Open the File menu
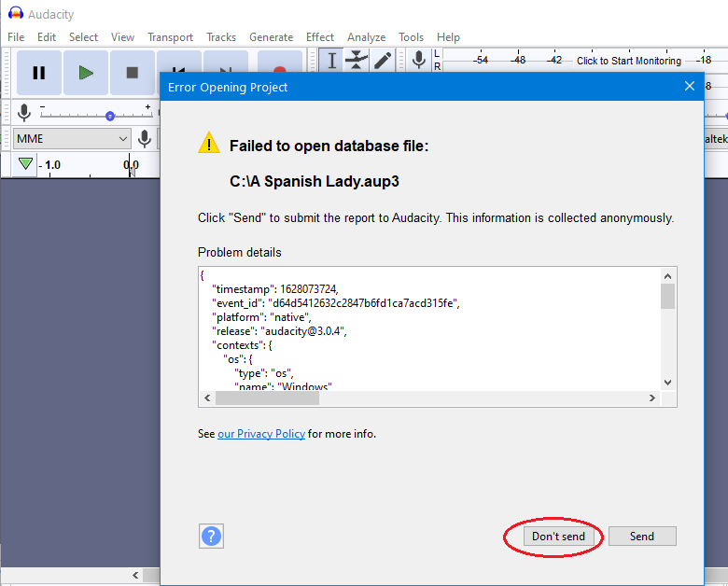The height and width of the screenshot is (586, 728). (16, 37)
